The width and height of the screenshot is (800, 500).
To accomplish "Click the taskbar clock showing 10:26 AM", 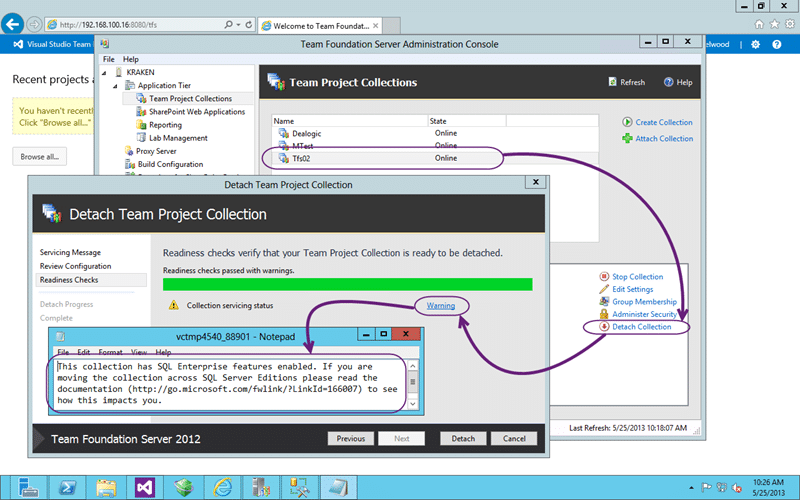I will coord(768,488).
